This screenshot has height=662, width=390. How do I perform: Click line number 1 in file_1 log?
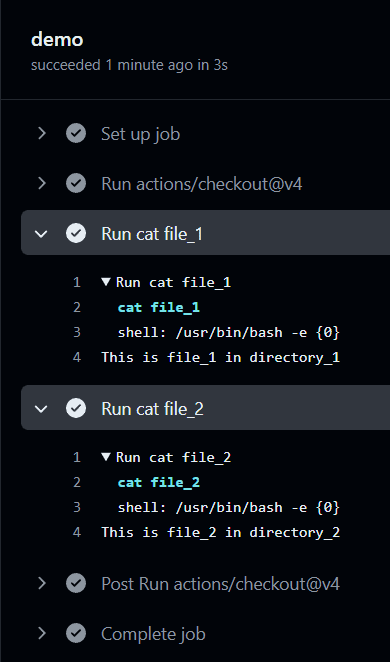(76, 282)
